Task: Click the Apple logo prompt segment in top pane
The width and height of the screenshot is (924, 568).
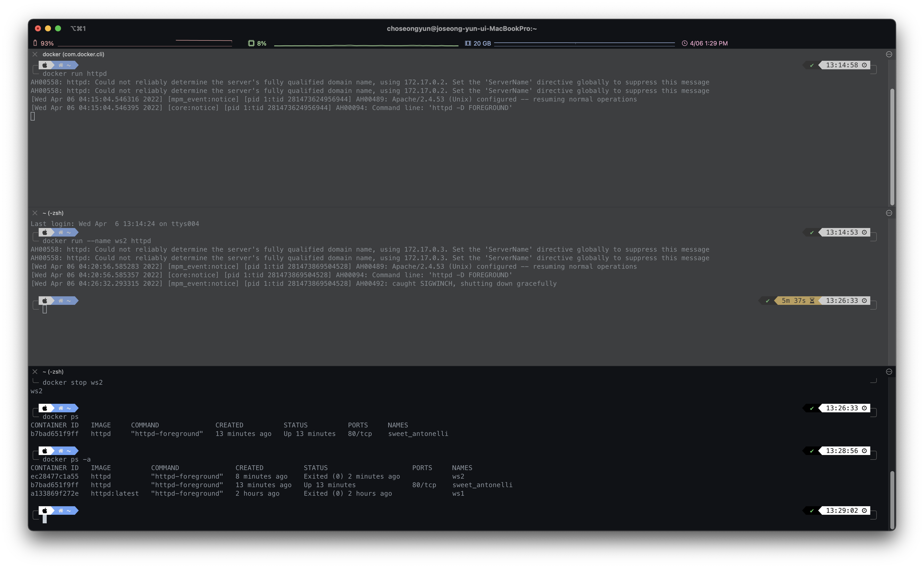Action: pyautogui.click(x=45, y=65)
